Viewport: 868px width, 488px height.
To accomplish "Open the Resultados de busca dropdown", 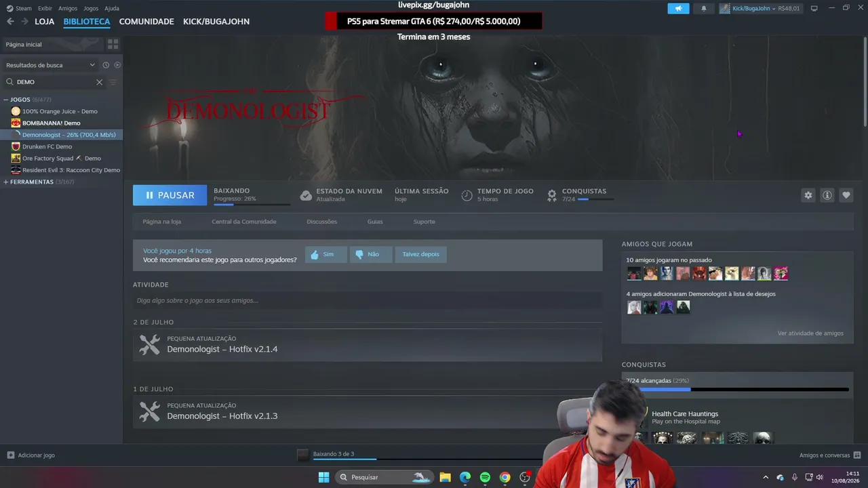I will (50, 65).
